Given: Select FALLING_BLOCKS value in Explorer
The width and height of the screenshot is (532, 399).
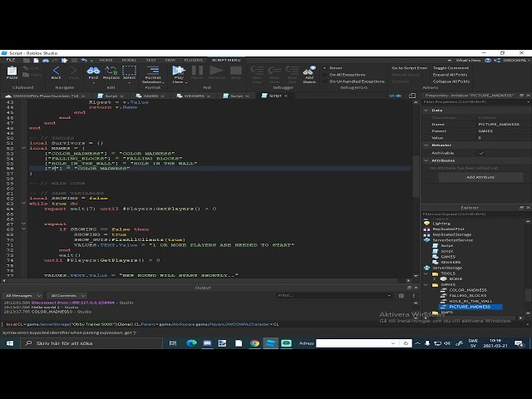Looking at the screenshot, I should pos(467,296).
